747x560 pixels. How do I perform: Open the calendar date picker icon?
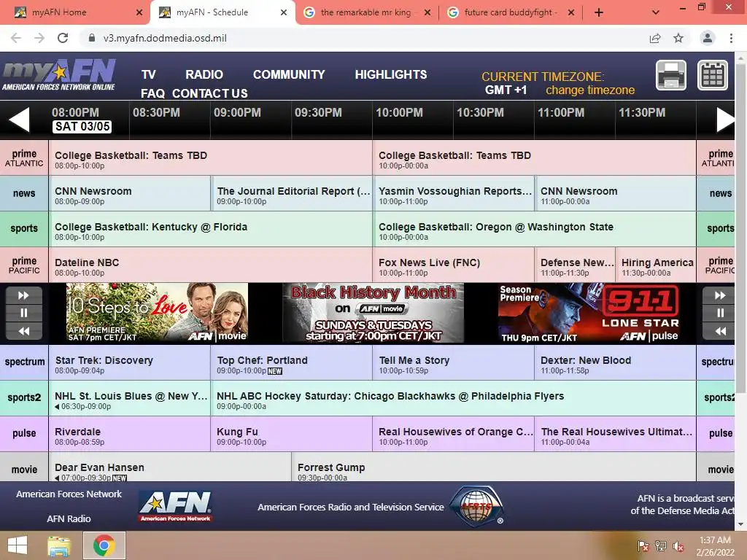(x=713, y=75)
